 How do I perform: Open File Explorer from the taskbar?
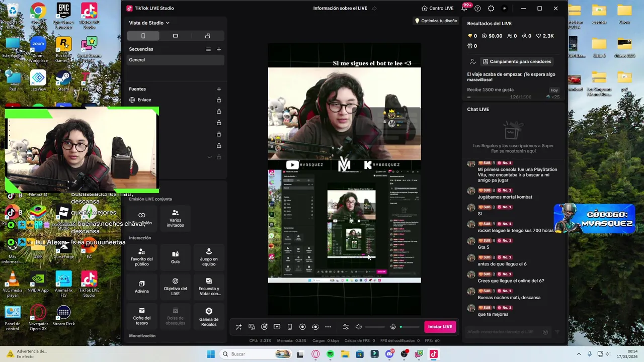click(345, 354)
